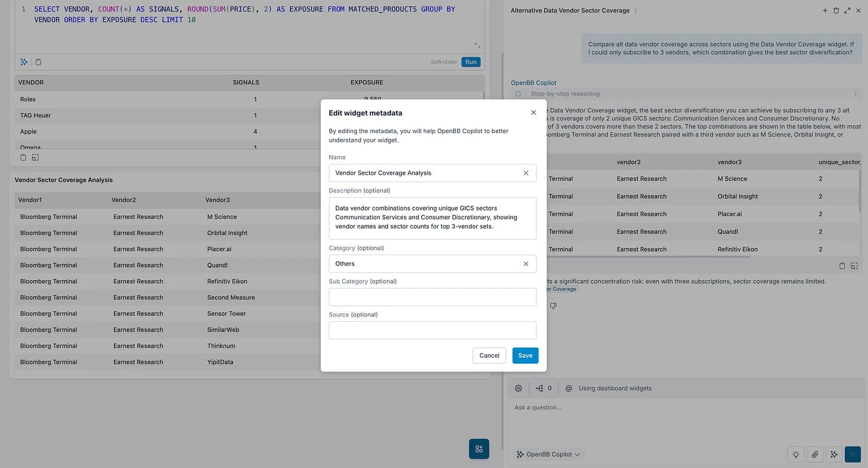868x468 pixels.
Task: Expand the Step-by-step reasoning section
Action: point(855,94)
